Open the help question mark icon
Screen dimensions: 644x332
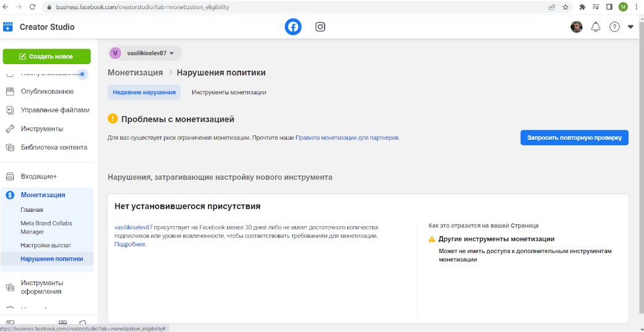614,27
